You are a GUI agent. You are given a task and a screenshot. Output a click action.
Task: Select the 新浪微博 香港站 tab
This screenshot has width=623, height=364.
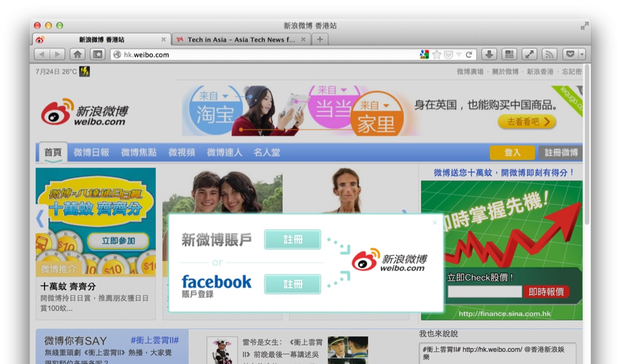click(102, 39)
